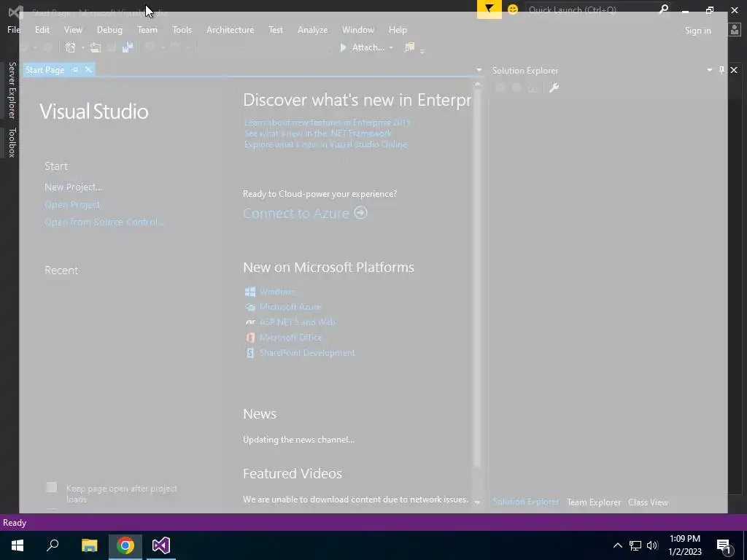Toggle Keep page open after project loads
This screenshot has width=747, height=560.
pyautogui.click(x=52, y=487)
